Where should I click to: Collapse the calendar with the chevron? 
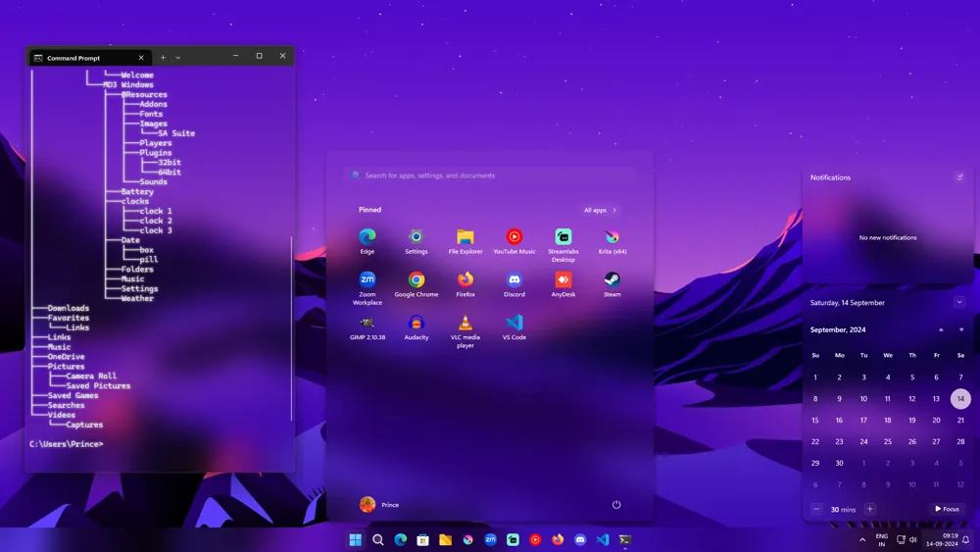tap(959, 303)
